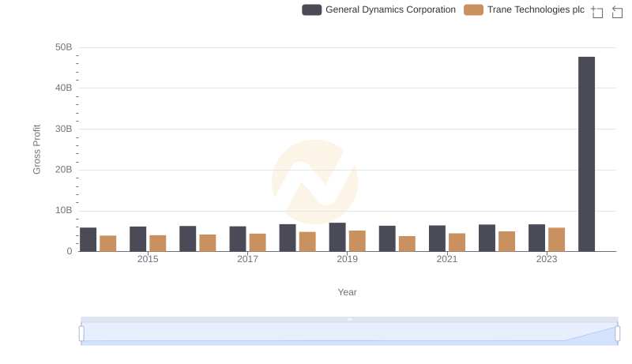Click the Trane Technologies bar for 2015
632x364 pixels.
coord(157,244)
